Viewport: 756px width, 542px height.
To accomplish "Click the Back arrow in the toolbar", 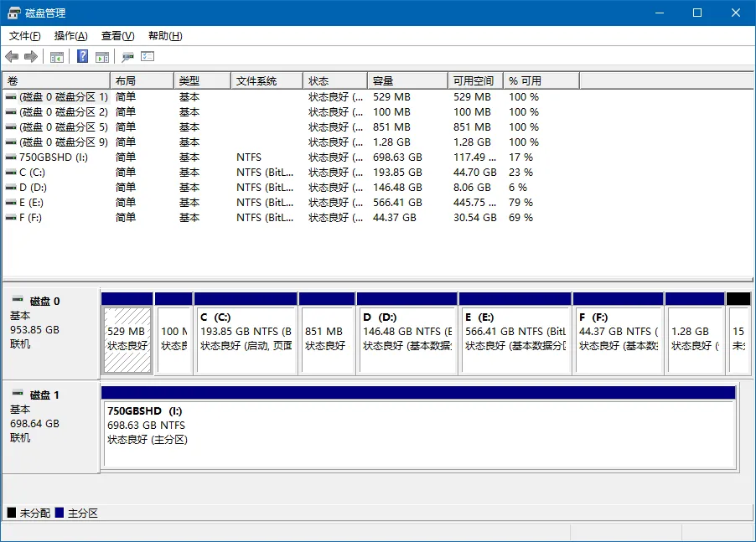I will pyautogui.click(x=12, y=57).
